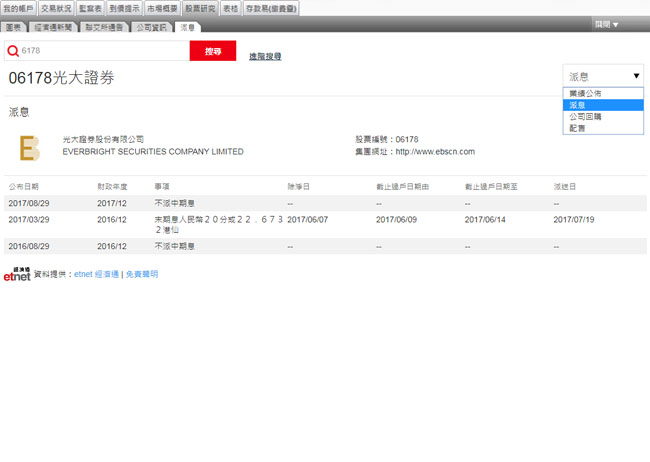
Task: Click the 末期息人民幣 dividend detail cell
Action: point(218,224)
